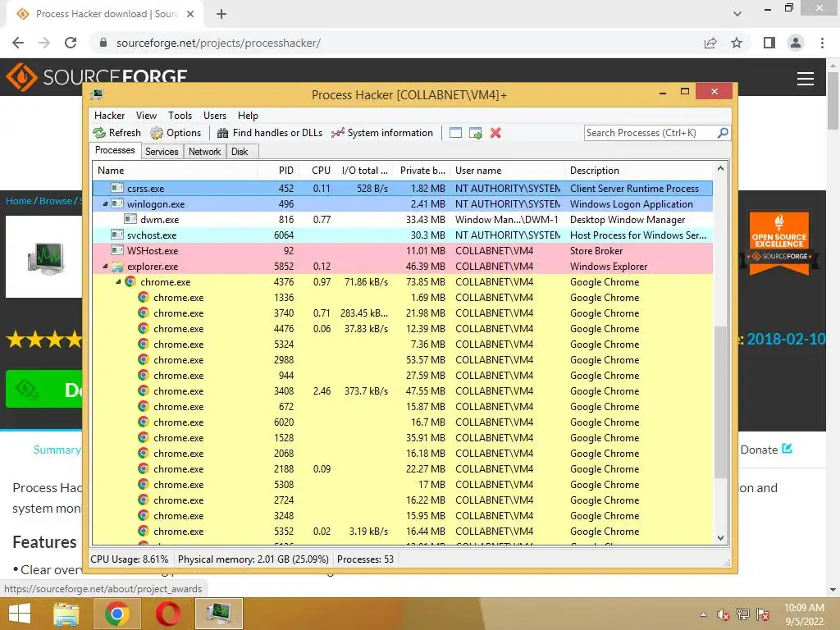This screenshot has width=840, height=630.
Task: Click Opera icon in the taskbar
Action: [167, 614]
